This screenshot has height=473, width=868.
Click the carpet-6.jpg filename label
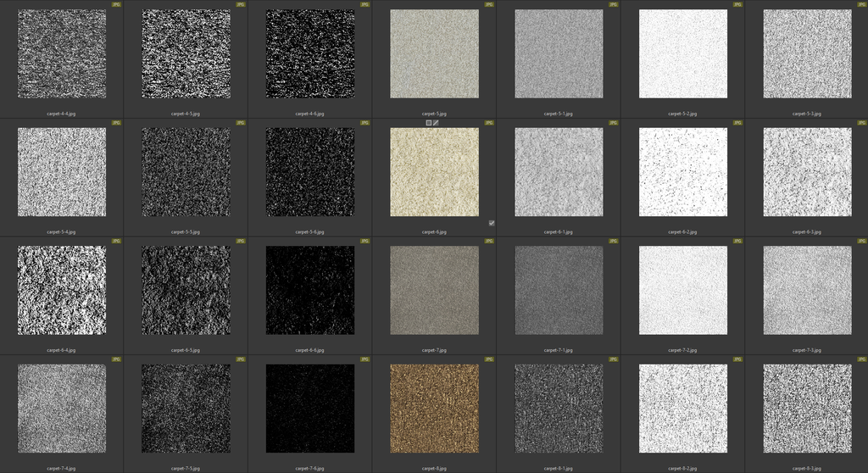434,231
